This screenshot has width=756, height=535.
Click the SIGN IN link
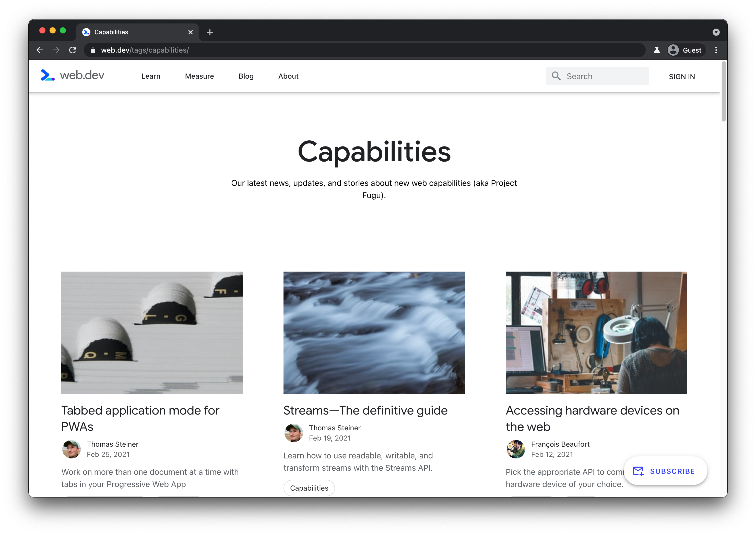(x=682, y=76)
